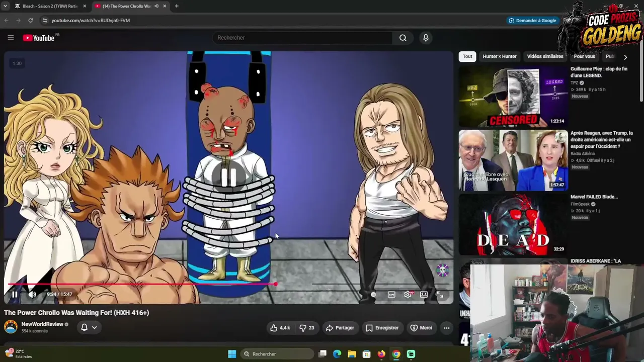Toggle the autoplay switch in player
644x362 pixels.
pyautogui.click(x=373, y=295)
